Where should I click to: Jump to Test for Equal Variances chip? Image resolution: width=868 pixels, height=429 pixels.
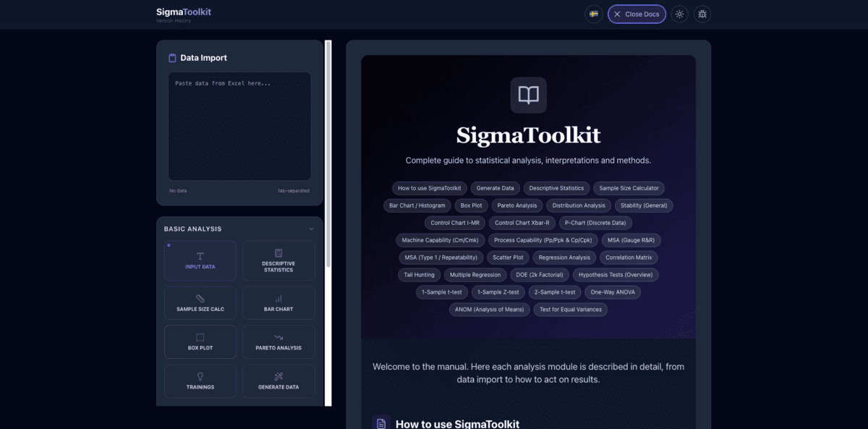(x=571, y=310)
